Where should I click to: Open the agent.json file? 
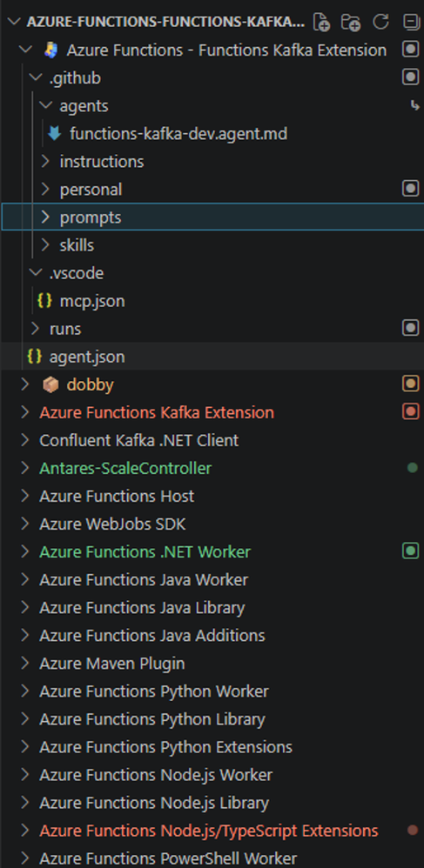pos(87,357)
